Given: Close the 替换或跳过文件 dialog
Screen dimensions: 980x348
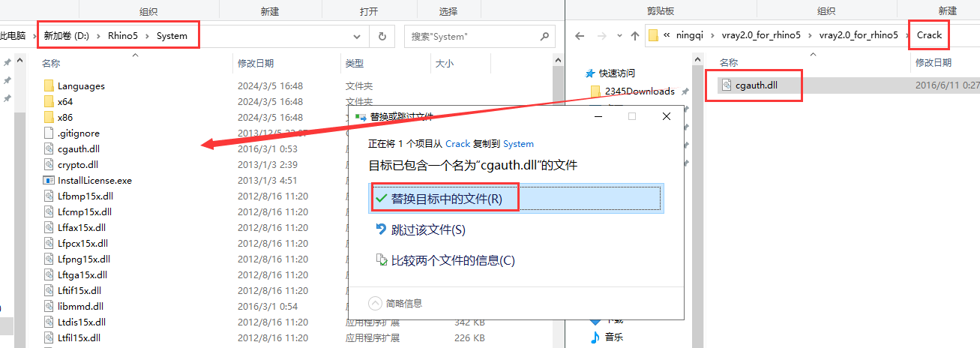Looking at the screenshot, I should 667,116.
